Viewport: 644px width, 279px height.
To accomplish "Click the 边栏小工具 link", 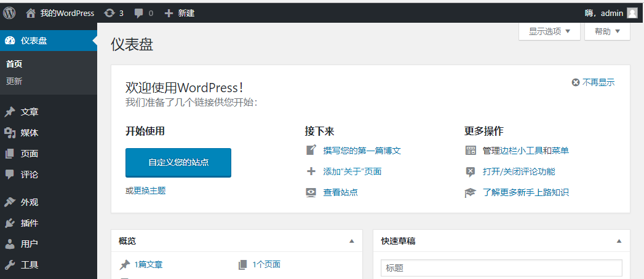I will coord(521,151).
